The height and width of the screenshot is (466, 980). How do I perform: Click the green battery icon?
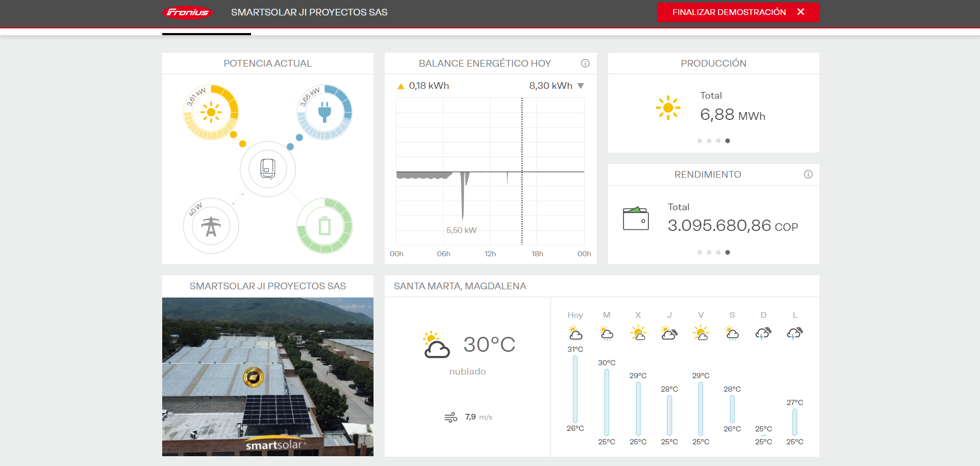point(324,226)
